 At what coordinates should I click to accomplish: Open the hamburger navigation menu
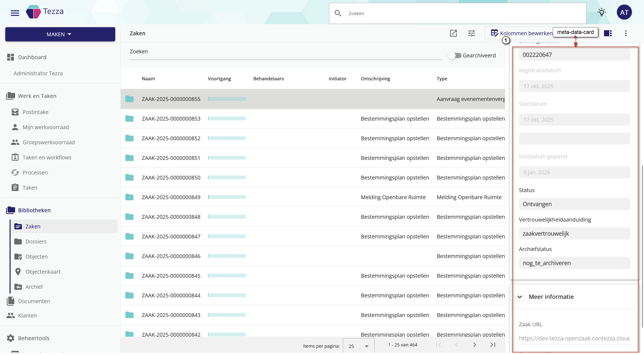15,13
